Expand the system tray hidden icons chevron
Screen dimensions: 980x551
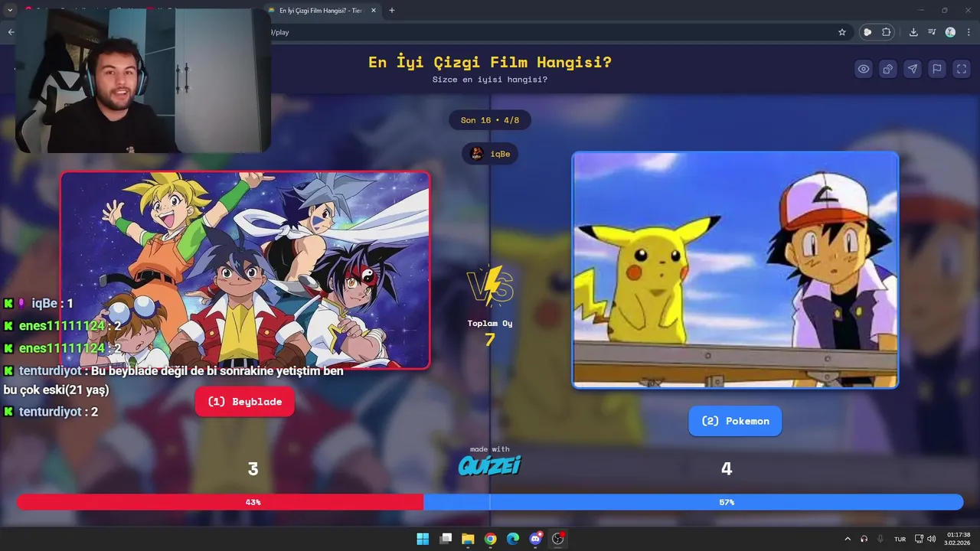tap(847, 539)
